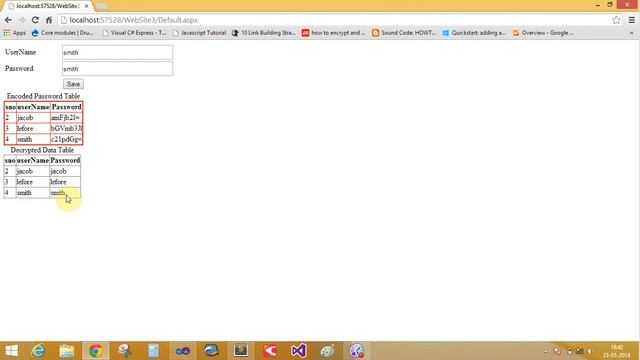Viewport: 640px width, 360px height.
Task: Click Password header in Encoded Password Table
Action: pyautogui.click(x=67, y=107)
